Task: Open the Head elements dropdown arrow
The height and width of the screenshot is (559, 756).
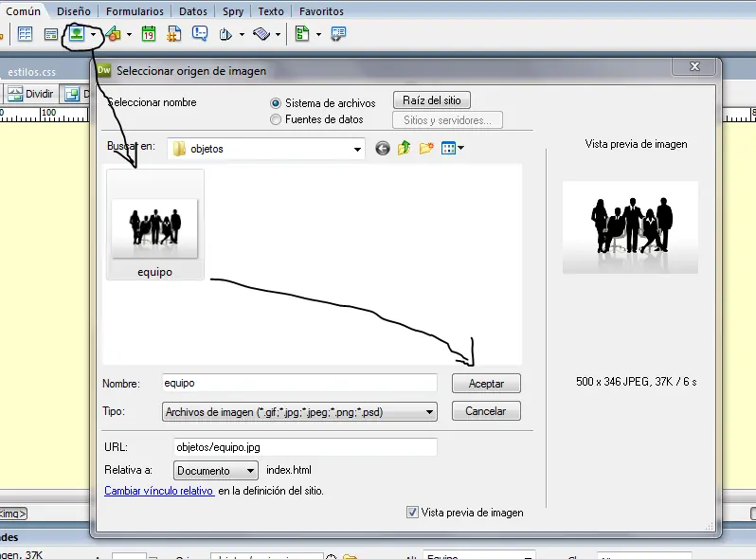Action: 242,34
